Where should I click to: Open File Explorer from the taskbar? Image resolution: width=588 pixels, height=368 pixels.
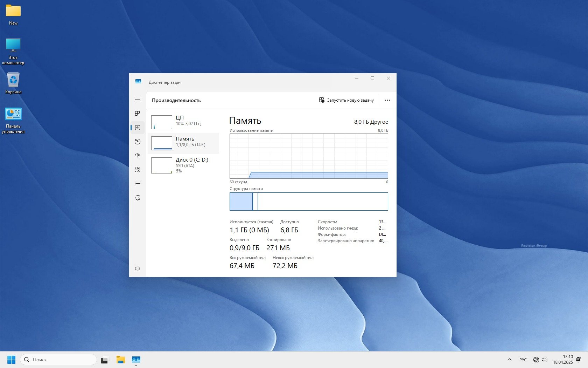coord(121,360)
